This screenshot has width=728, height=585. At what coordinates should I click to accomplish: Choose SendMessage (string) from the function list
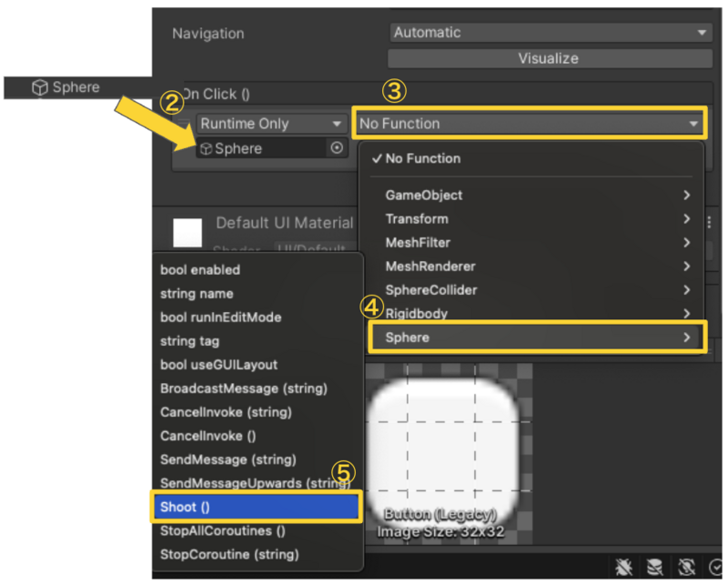[233, 459]
